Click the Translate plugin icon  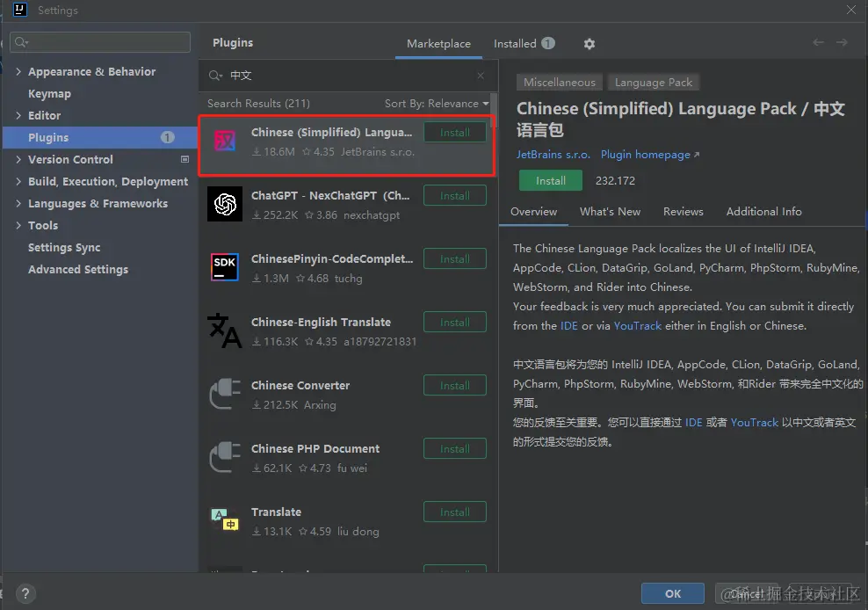(225, 519)
